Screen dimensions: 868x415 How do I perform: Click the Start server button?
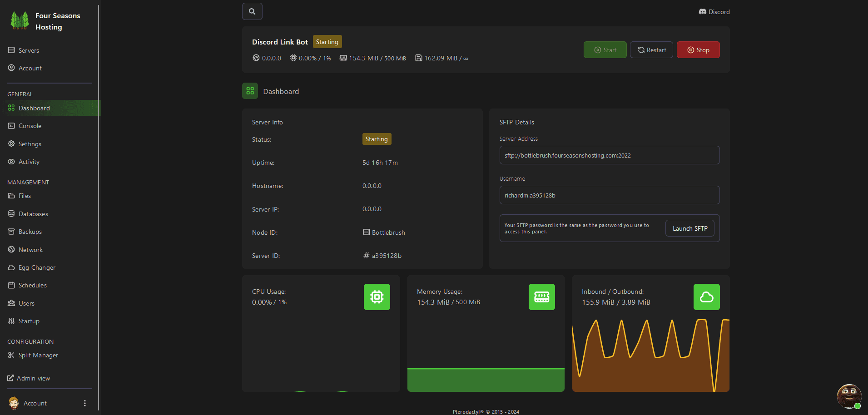[x=605, y=50]
